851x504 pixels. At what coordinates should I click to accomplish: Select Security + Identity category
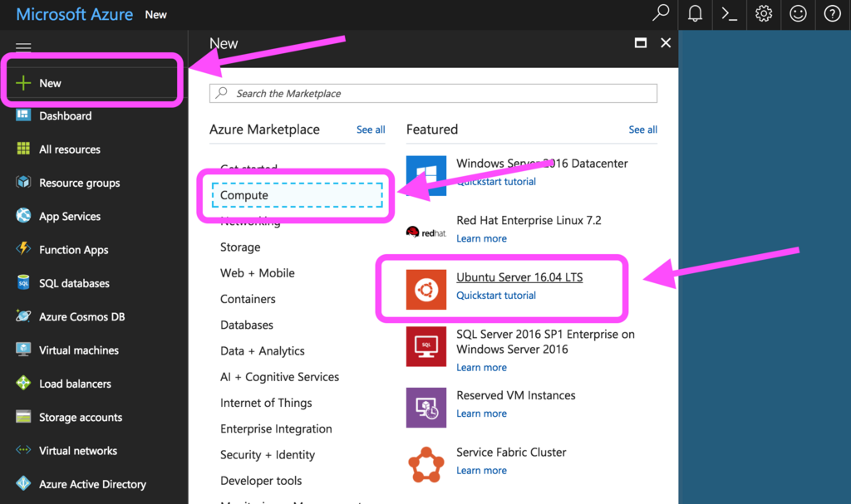point(267,455)
